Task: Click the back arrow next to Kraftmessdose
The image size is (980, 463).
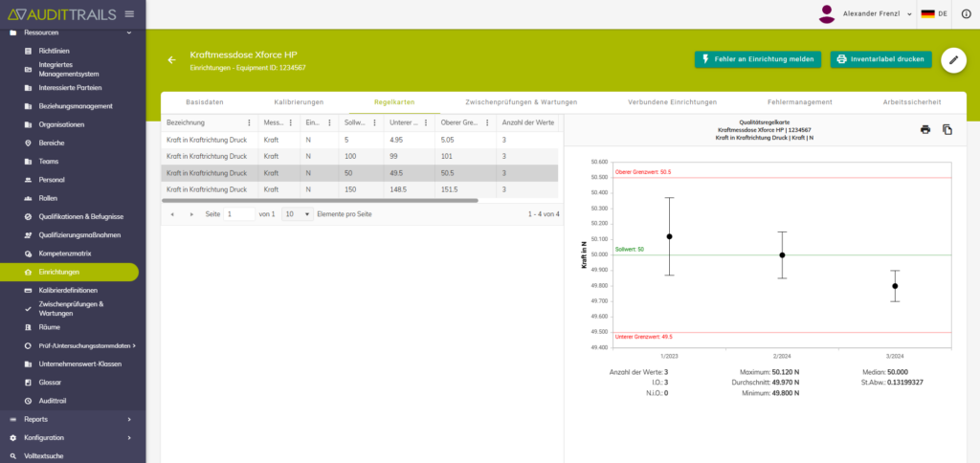Action: (172, 60)
